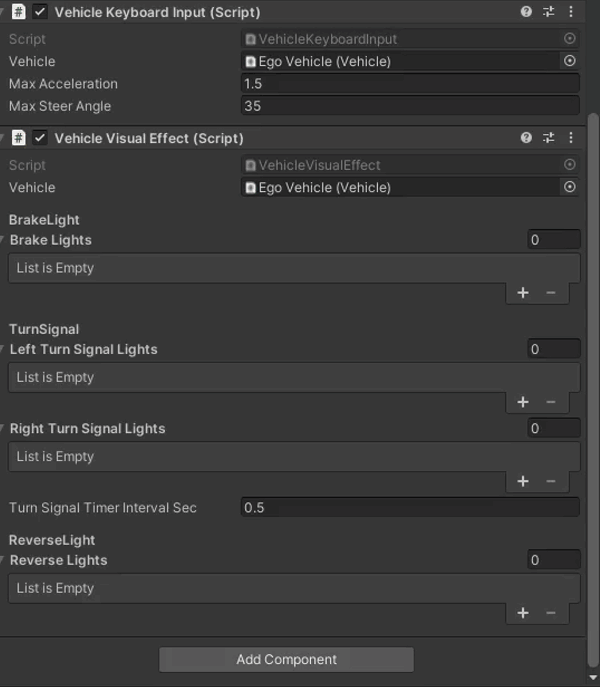Open object picker for Keyboard Input Vehicle field
Image resolution: width=600 pixels, height=687 pixels.
point(569,61)
